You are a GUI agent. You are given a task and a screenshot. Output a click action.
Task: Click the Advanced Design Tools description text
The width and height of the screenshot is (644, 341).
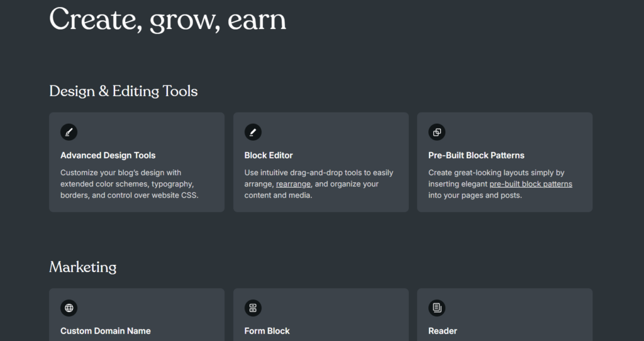click(130, 184)
